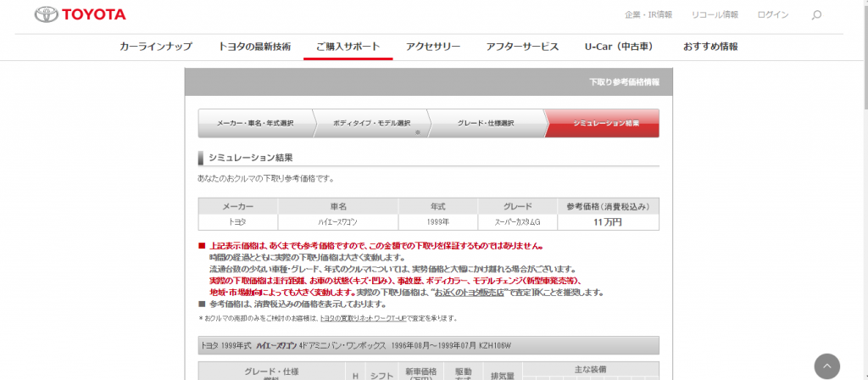Click the scroll-to-top arrow button
The height and width of the screenshot is (380, 868).
tap(826, 366)
